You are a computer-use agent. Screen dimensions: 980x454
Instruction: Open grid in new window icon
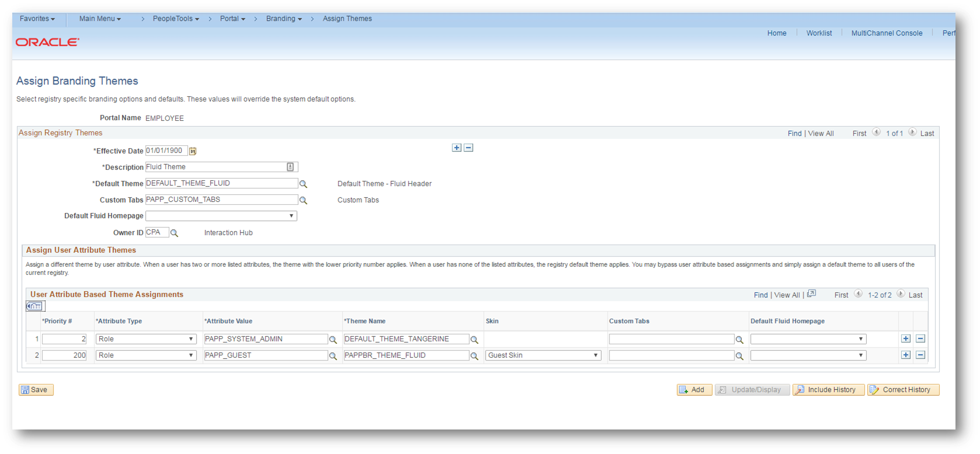[x=811, y=294]
